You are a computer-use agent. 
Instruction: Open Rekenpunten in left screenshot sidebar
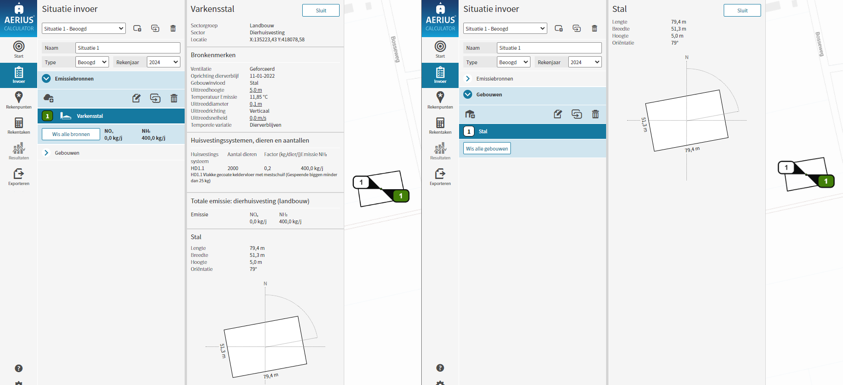[18, 100]
